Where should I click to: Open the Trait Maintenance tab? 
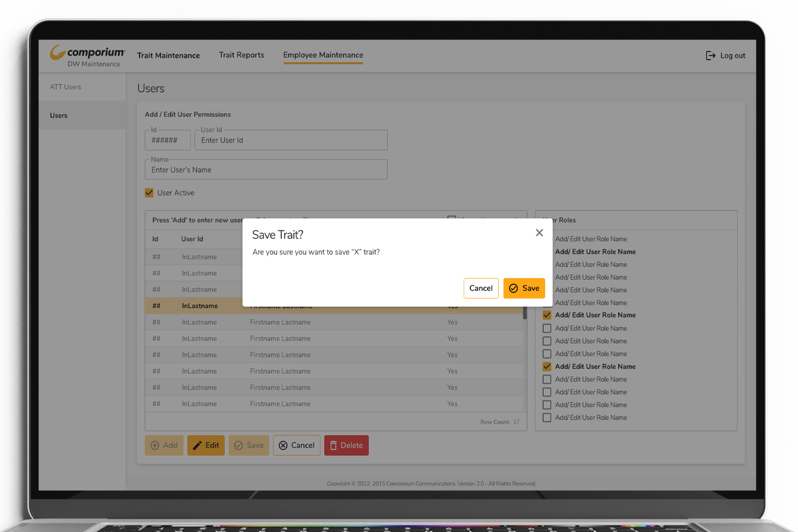(x=168, y=55)
